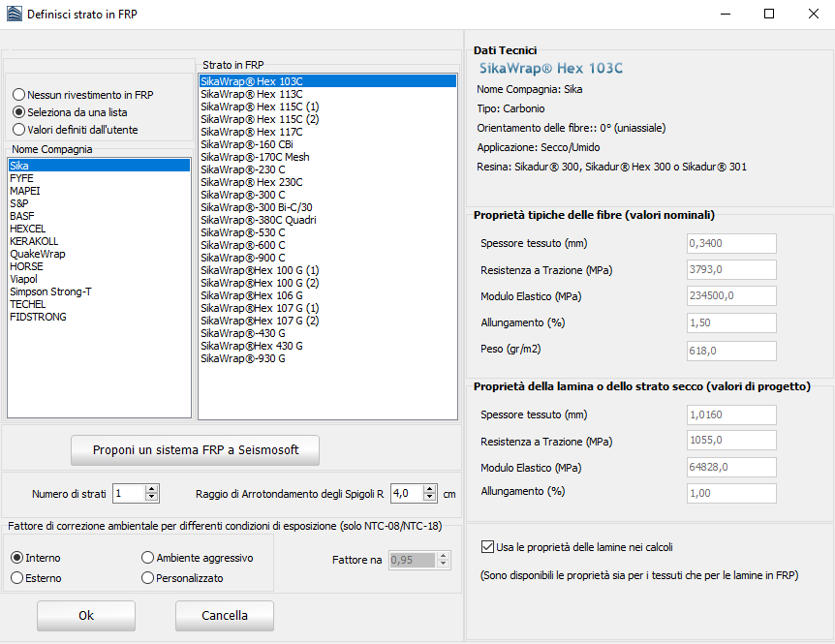Choose 'Personalizzato' exposure option

pos(148,578)
